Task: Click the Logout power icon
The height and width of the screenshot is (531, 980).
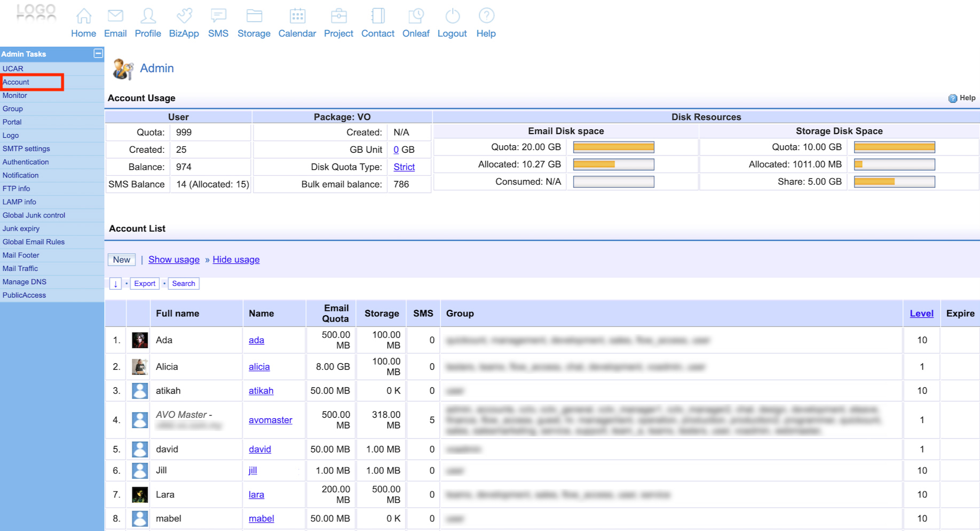Action: click(452, 16)
